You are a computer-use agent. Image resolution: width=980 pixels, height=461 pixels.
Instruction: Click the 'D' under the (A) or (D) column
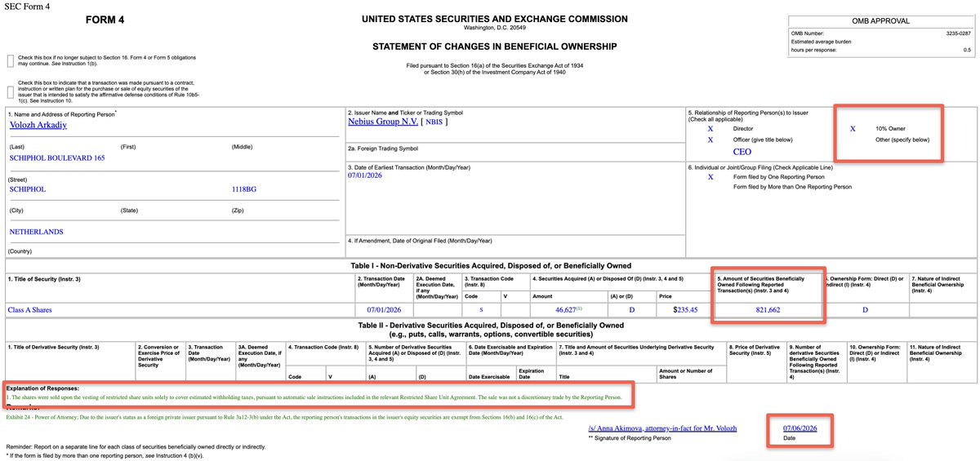click(x=633, y=310)
